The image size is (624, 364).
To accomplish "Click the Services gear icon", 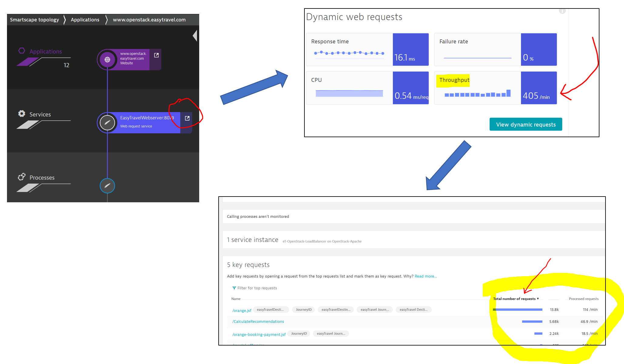I will pyautogui.click(x=22, y=114).
